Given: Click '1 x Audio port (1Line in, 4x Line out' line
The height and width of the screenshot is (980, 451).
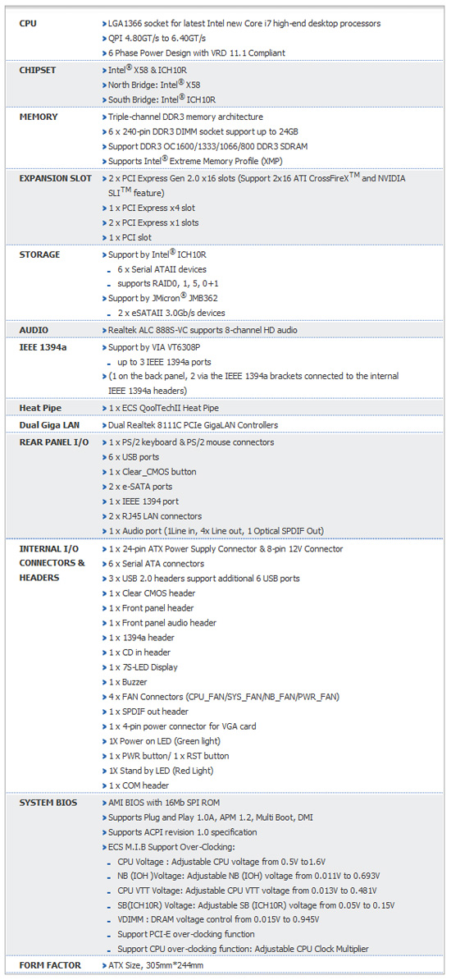Looking at the screenshot, I should (216, 531).
